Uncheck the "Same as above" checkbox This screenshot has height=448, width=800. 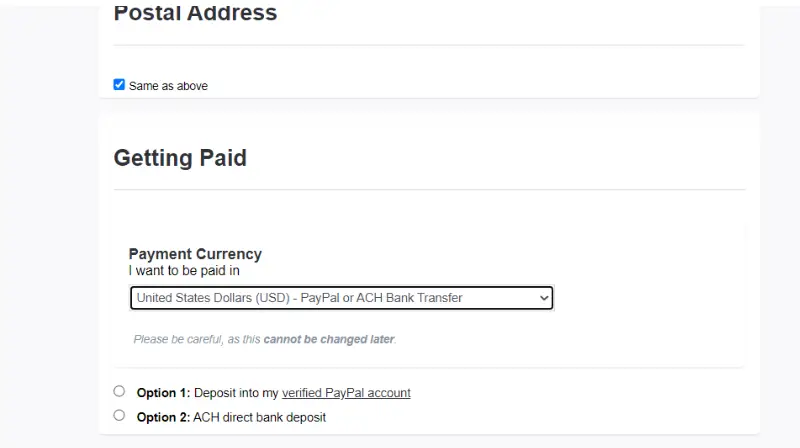[119, 85]
